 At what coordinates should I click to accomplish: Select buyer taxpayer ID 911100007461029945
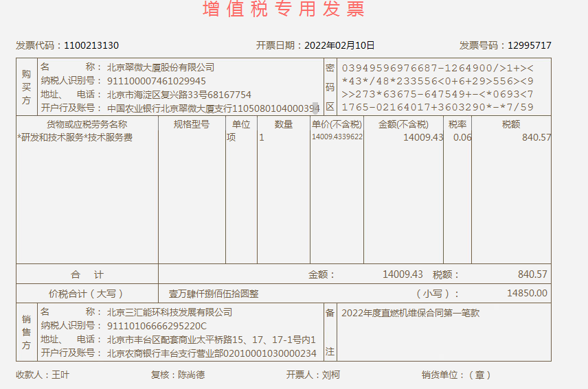tap(156, 81)
